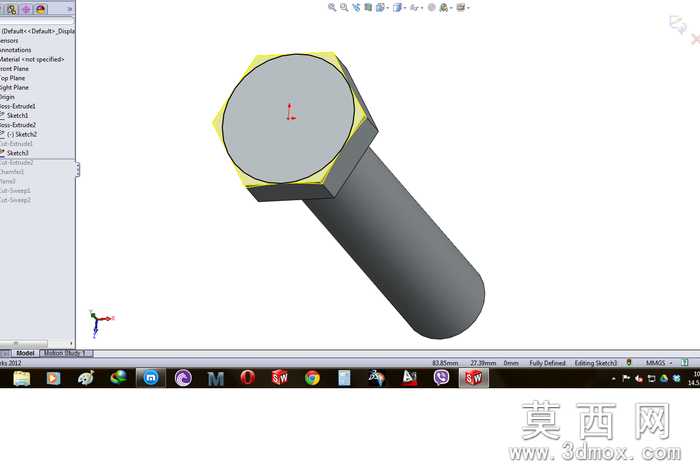Select the Top Plane tree item

click(12, 78)
